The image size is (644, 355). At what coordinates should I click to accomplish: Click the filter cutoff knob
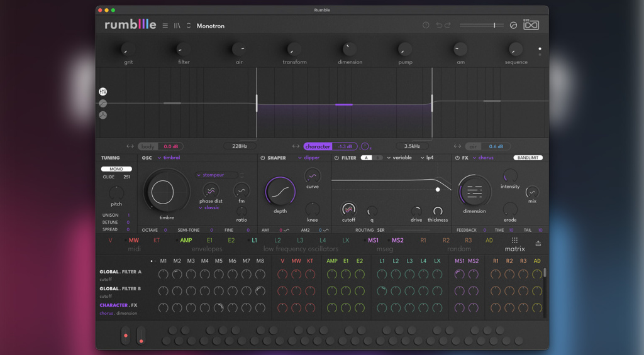coord(348,209)
